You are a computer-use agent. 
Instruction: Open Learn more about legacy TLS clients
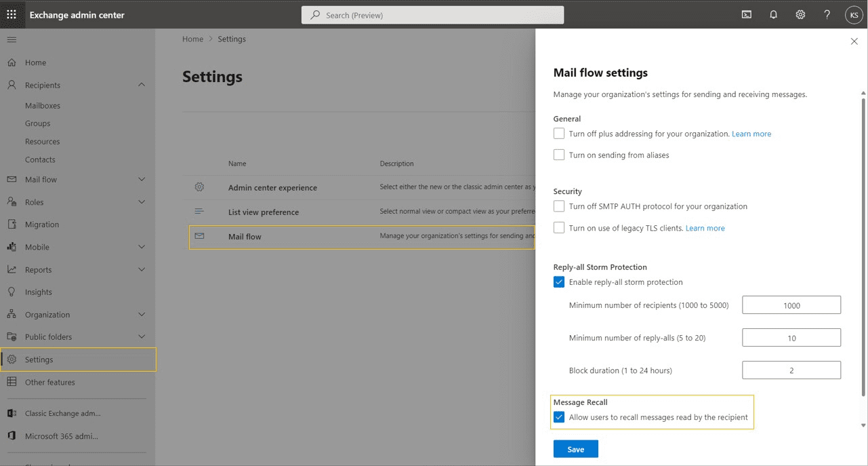(705, 228)
